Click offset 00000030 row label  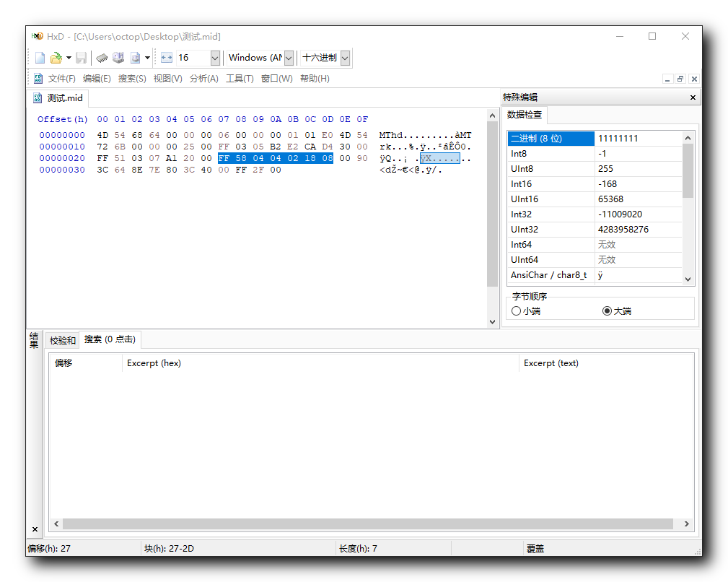point(62,170)
